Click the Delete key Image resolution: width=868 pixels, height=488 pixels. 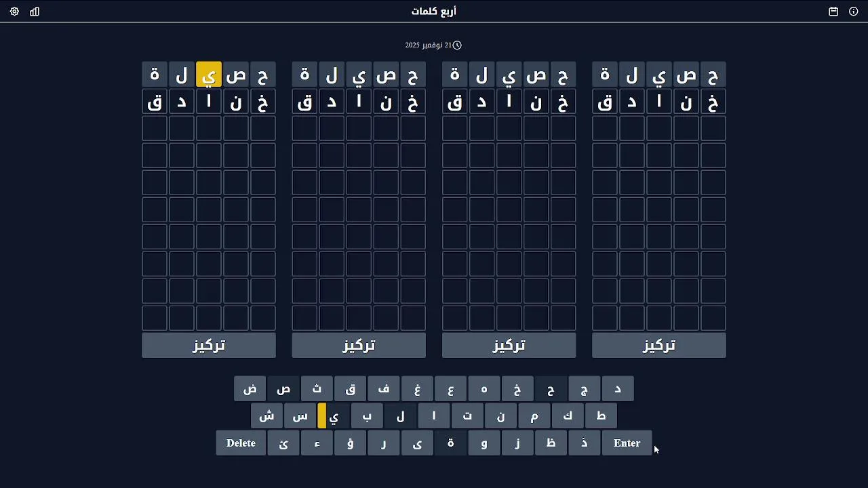241,443
